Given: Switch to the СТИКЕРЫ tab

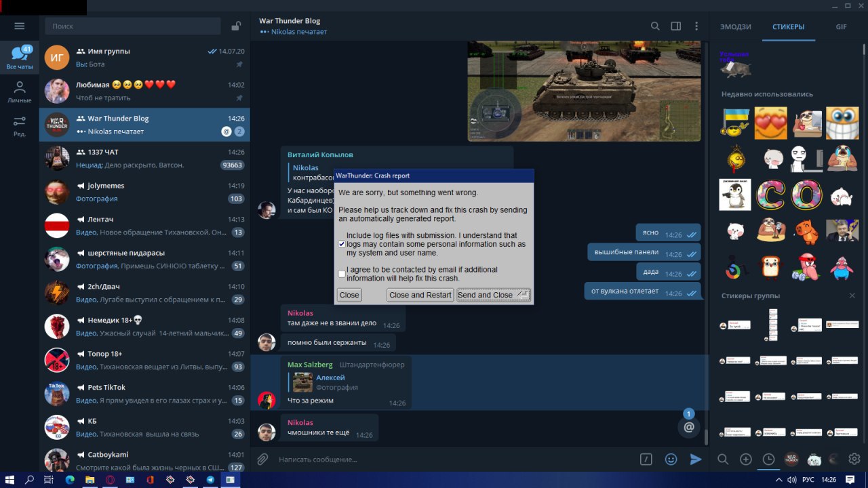Looking at the screenshot, I should pos(789,27).
